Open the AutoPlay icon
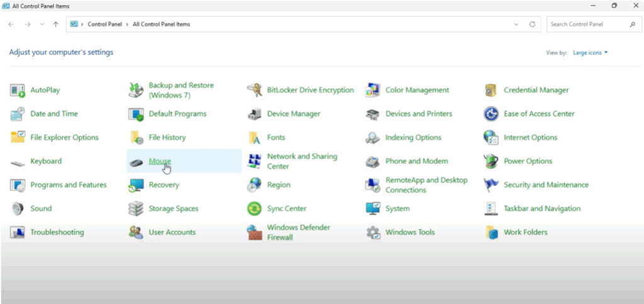Screen dimensions: 644x304 click(x=17, y=91)
